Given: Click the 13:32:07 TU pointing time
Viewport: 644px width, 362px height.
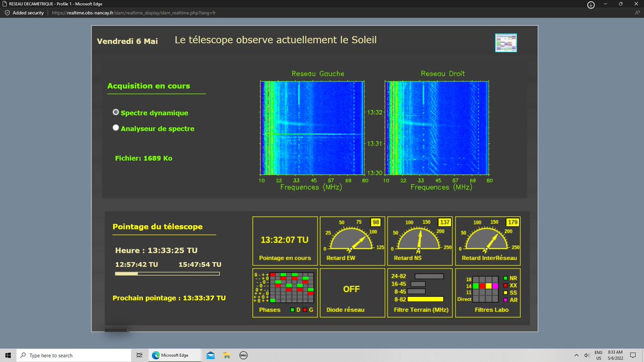Looking at the screenshot, I should (284, 240).
